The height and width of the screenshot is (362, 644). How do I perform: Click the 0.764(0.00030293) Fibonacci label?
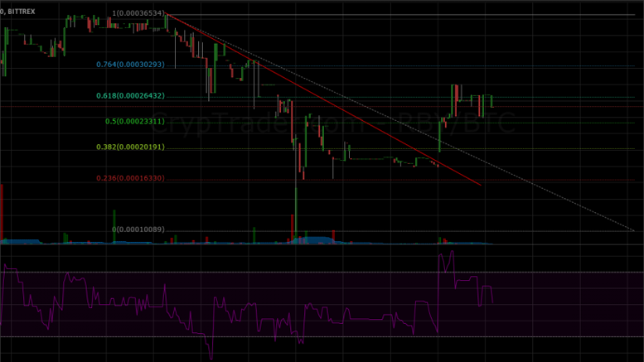[130, 65]
